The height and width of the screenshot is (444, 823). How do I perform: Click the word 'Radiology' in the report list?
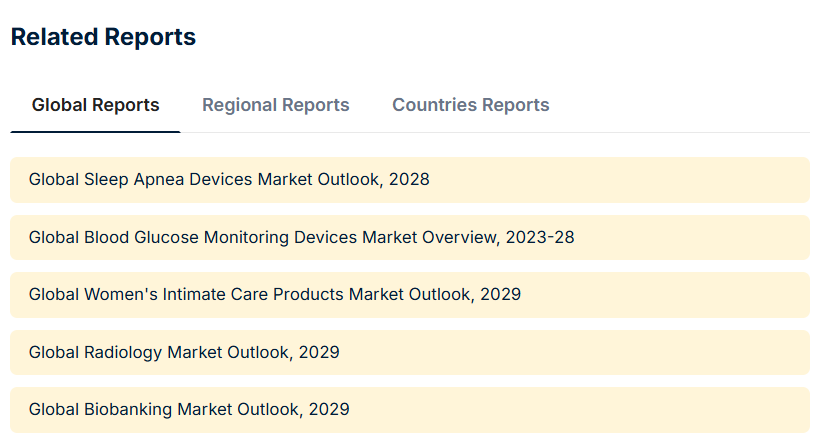[x=123, y=352]
